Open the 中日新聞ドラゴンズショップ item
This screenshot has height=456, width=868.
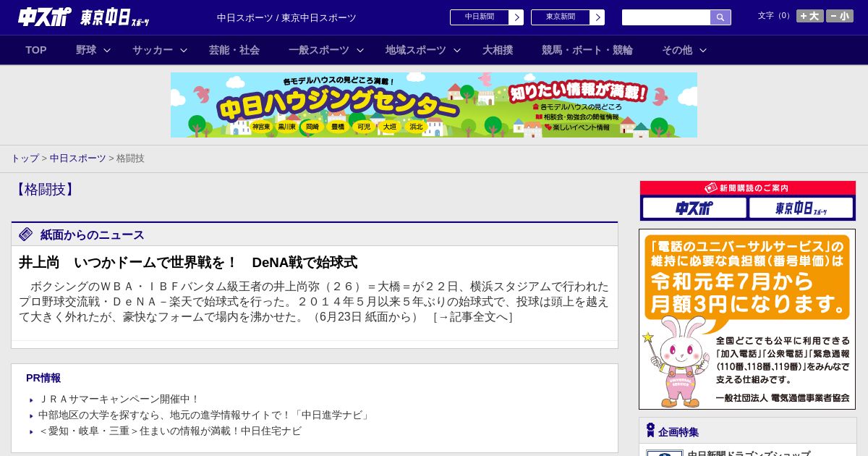click(749, 453)
